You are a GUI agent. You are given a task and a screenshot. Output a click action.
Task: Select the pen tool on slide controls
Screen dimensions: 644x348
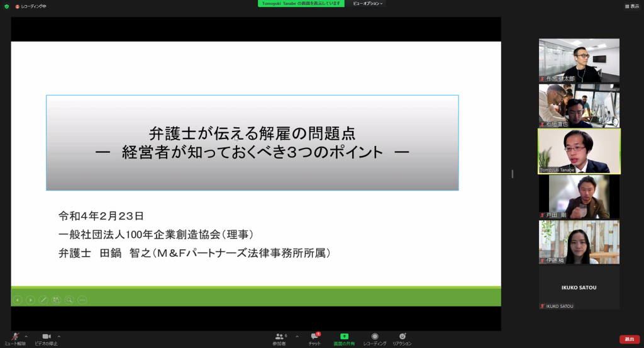(43, 300)
